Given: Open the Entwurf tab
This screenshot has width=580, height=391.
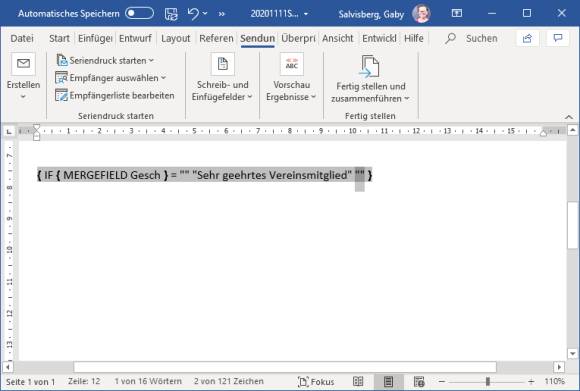Looking at the screenshot, I should pos(135,38).
